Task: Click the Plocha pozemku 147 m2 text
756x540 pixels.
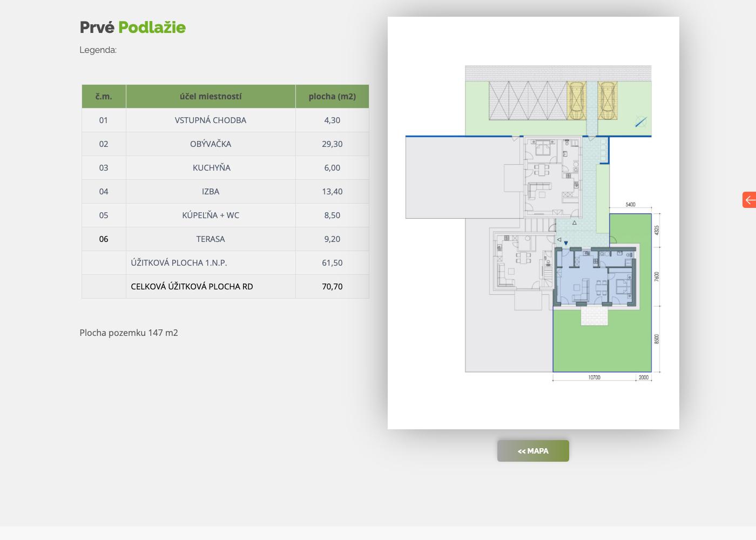Action: tap(129, 333)
